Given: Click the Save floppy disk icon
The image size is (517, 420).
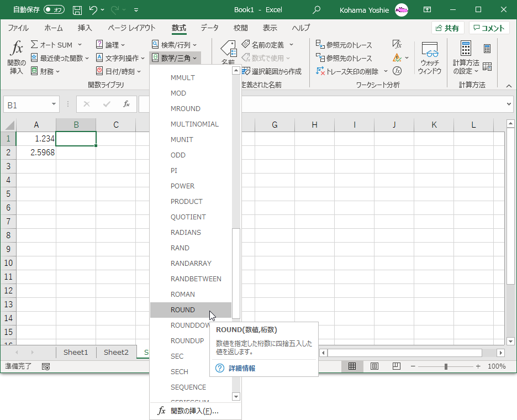Looking at the screenshot, I should click(x=77, y=10).
